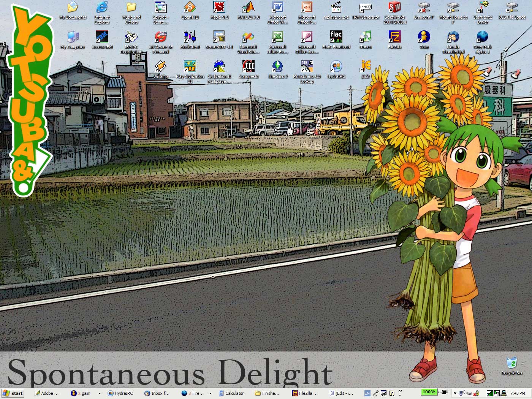
Task: Select the SecureCRT 4.1 shortcut
Action: [x=219, y=40]
